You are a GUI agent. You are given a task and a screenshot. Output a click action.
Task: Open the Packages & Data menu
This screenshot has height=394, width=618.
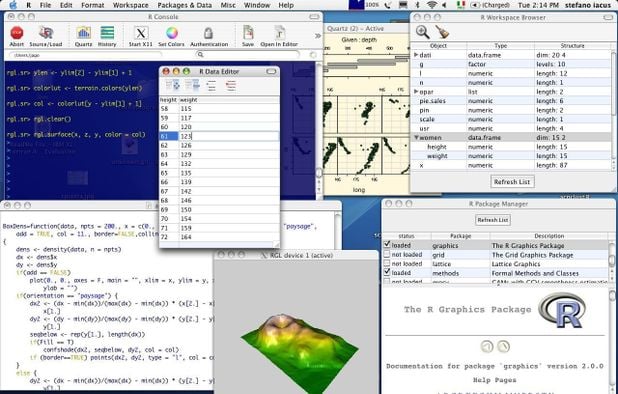tap(184, 5)
